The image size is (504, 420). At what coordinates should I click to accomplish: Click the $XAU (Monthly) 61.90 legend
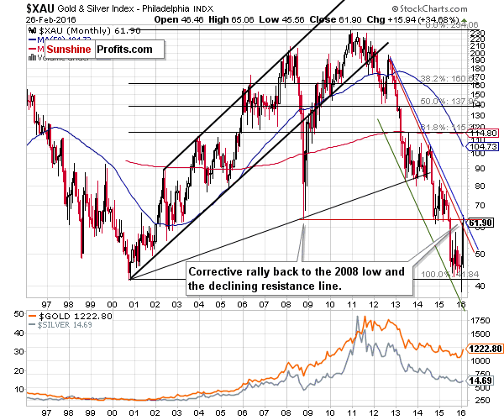[x=90, y=31]
